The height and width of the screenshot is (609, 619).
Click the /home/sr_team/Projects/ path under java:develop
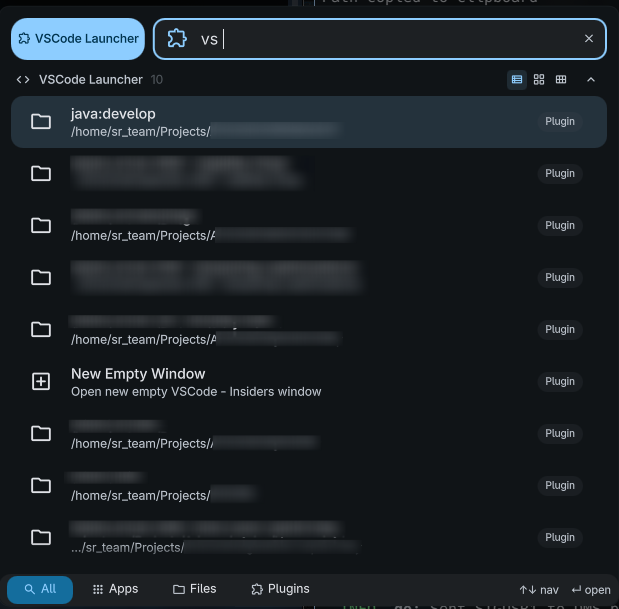point(141,132)
